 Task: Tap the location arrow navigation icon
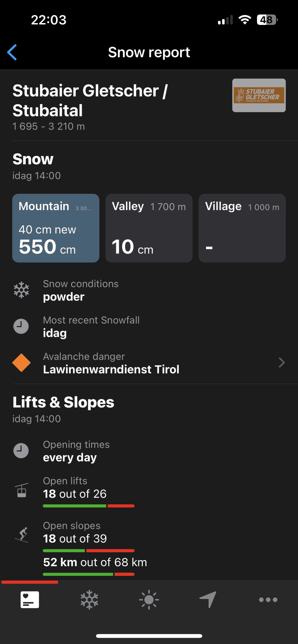coord(208,600)
